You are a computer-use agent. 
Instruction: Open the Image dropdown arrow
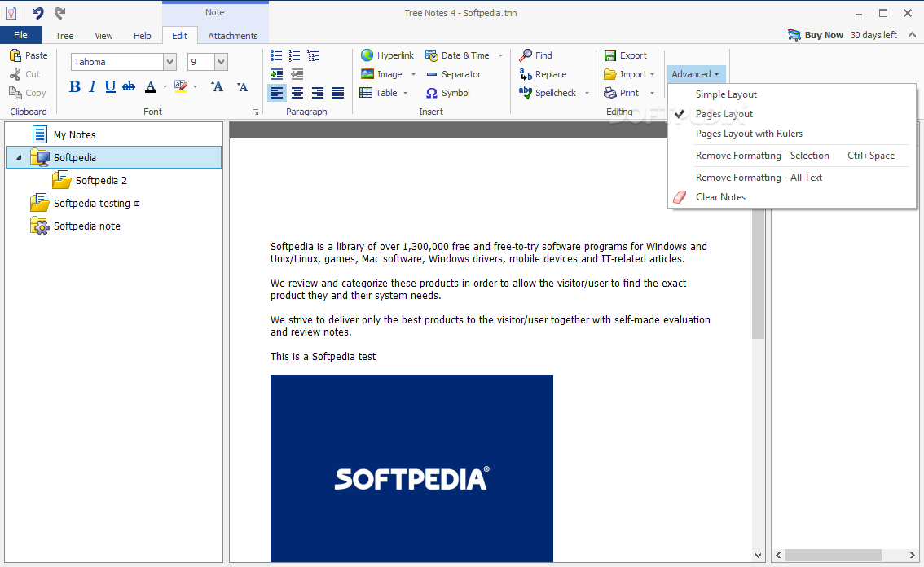click(x=413, y=74)
